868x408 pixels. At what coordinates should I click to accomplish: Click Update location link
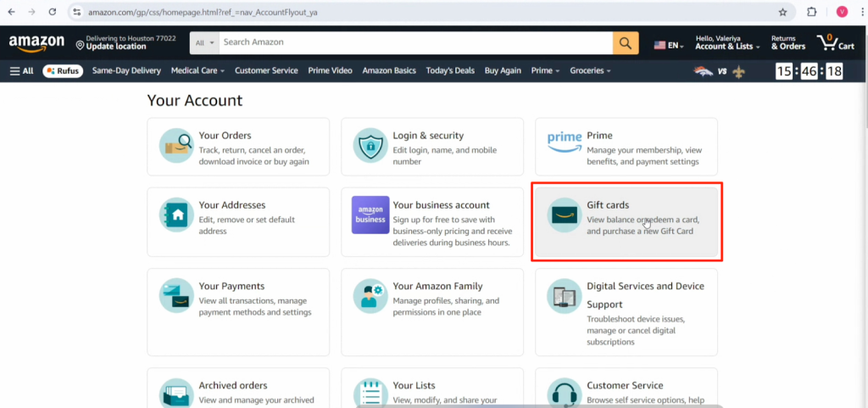click(115, 47)
